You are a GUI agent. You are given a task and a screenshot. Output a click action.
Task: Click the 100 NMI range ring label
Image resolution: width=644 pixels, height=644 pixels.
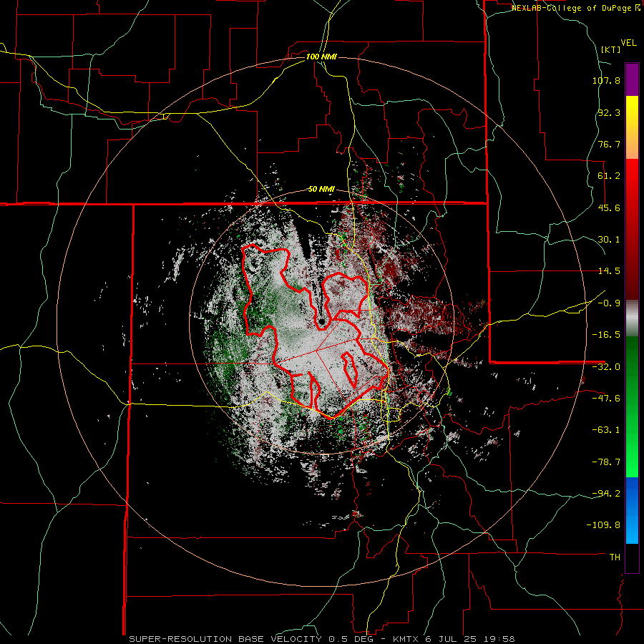[x=321, y=57]
